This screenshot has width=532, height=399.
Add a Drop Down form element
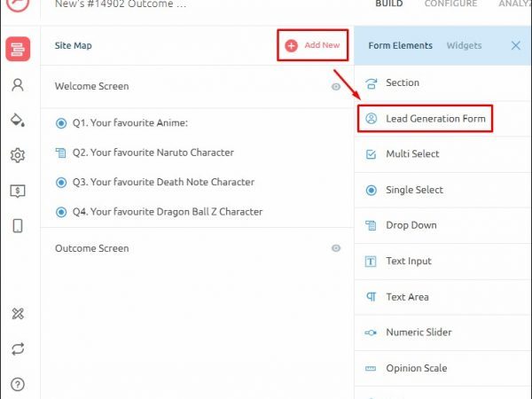click(x=411, y=225)
